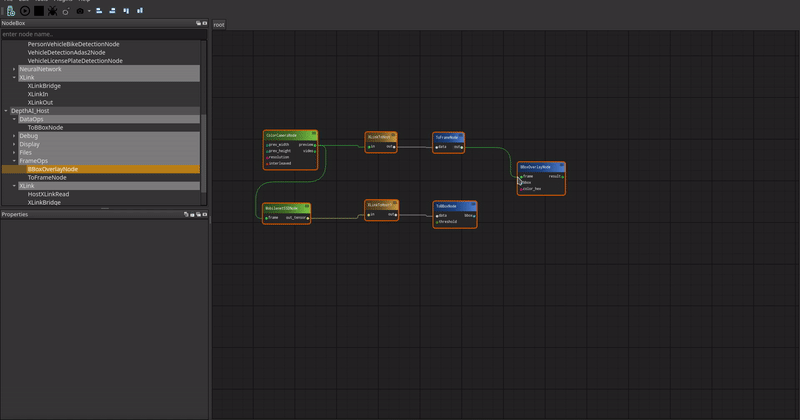Collapse the XLink group containing XLinkIn

[x=14, y=78]
